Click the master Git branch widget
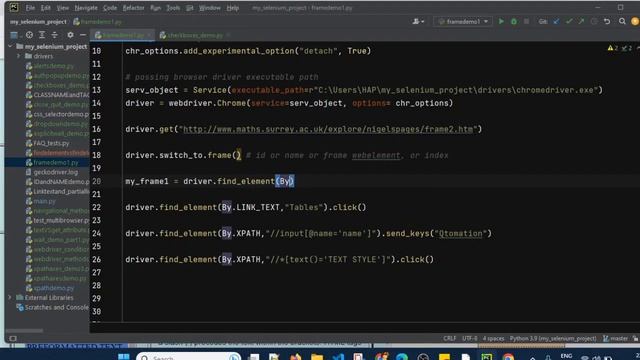Viewport: 640px width, 360px height. pos(616,338)
